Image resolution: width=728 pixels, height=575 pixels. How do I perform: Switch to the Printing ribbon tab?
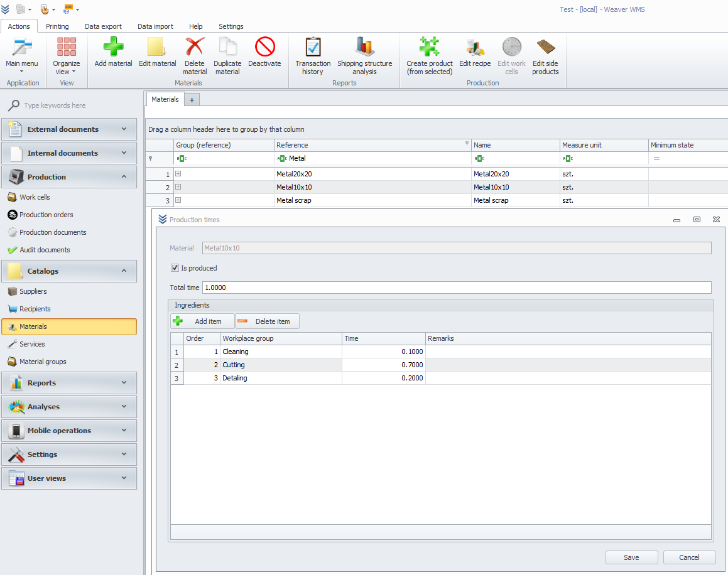57,26
